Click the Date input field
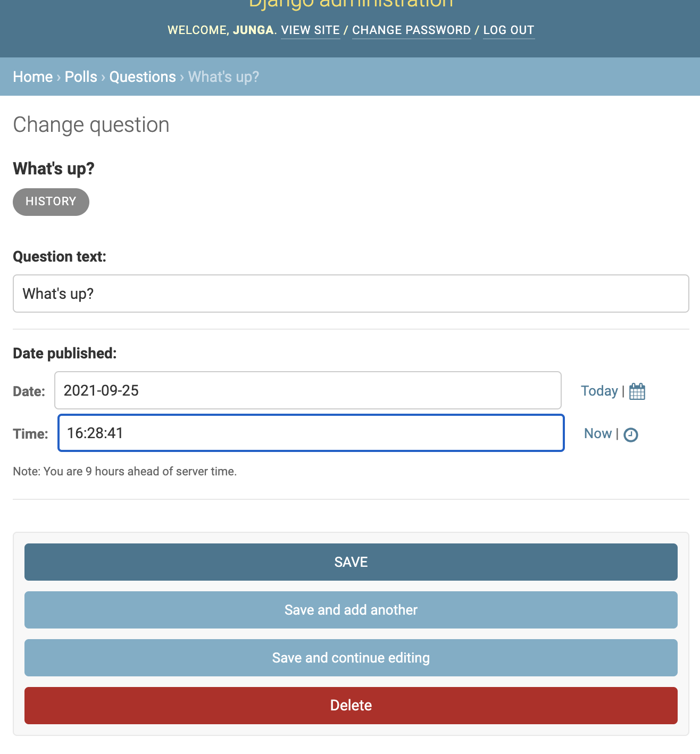This screenshot has height=754, width=700. [x=308, y=390]
